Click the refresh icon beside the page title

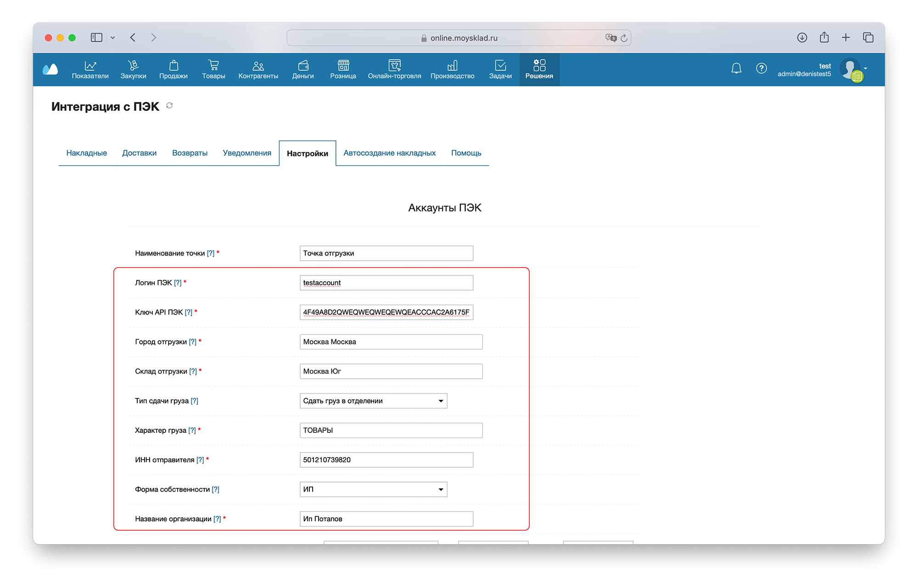pyautogui.click(x=169, y=106)
